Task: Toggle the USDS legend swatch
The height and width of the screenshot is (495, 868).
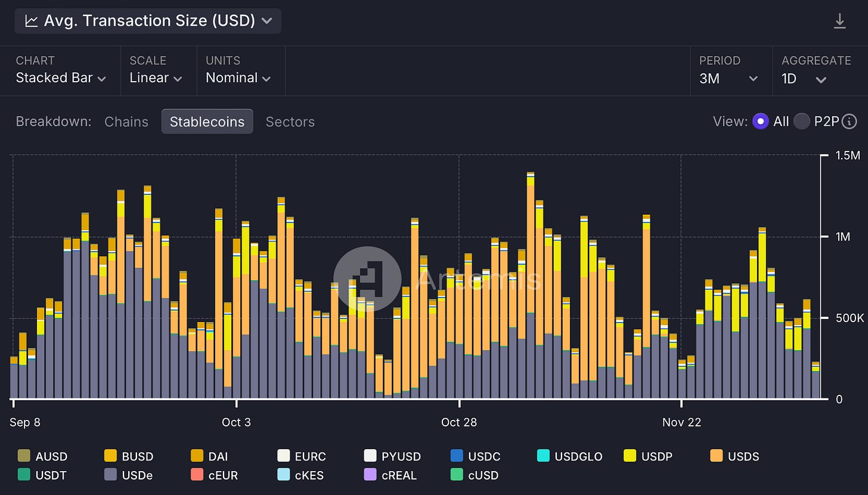Action: (x=717, y=456)
